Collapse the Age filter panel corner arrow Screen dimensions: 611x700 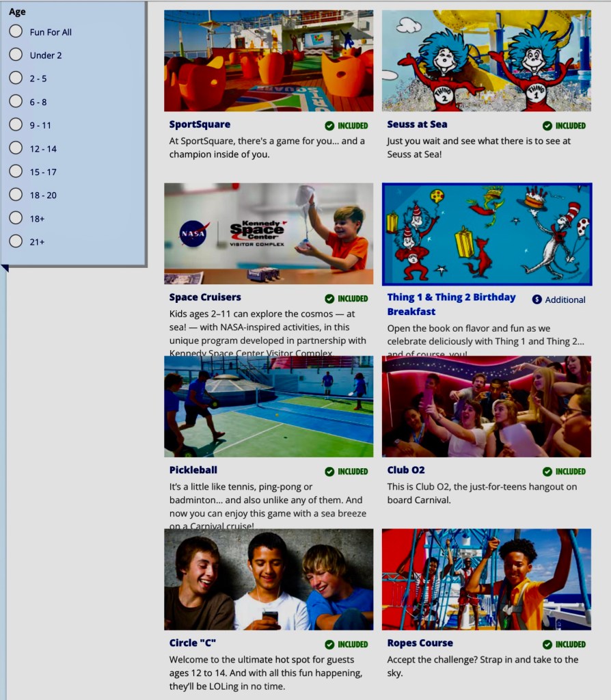coord(5,269)
